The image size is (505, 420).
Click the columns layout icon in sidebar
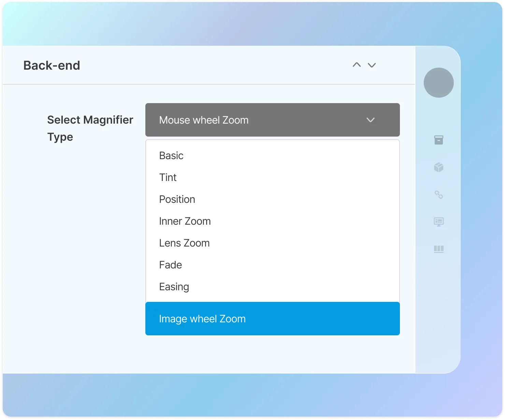(x=438, y=249)
